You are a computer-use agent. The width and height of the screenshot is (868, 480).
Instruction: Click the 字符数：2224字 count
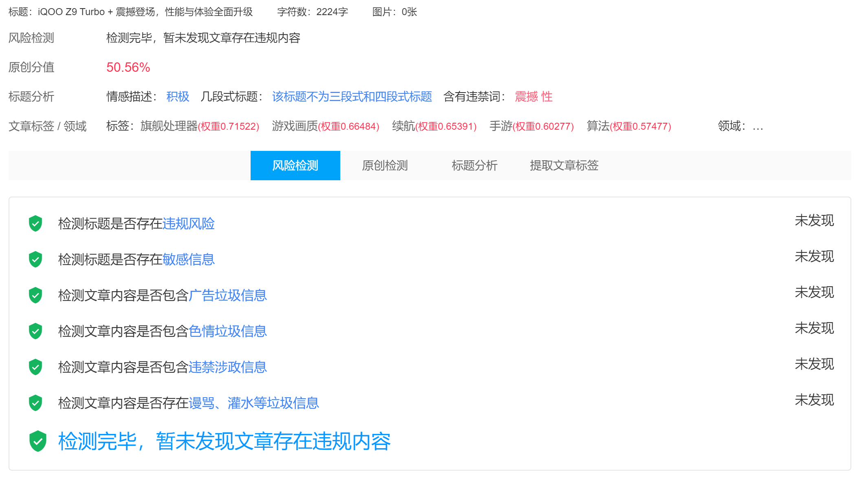[313, 12]
